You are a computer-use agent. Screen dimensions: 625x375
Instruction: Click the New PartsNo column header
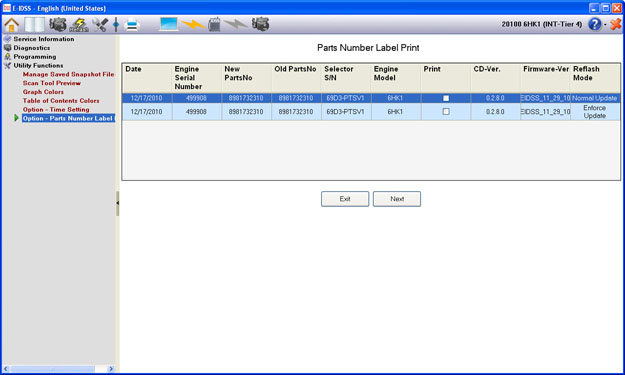click(x=247, y=78)
